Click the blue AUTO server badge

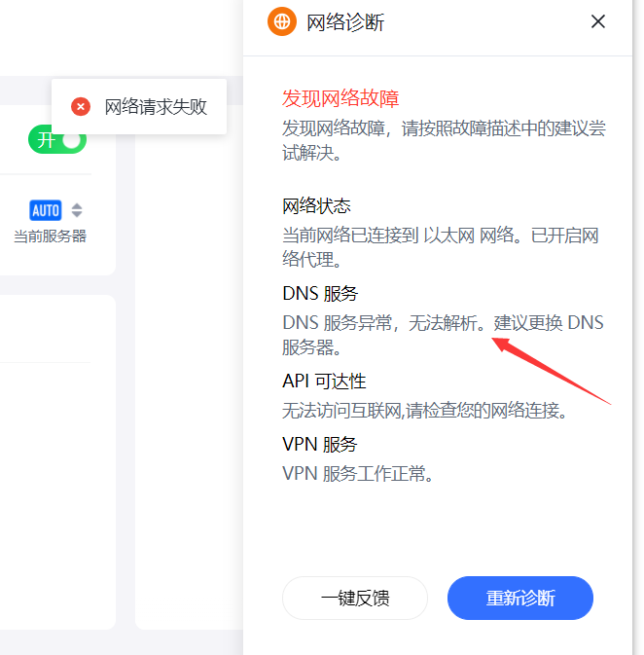tap(46, 210)
